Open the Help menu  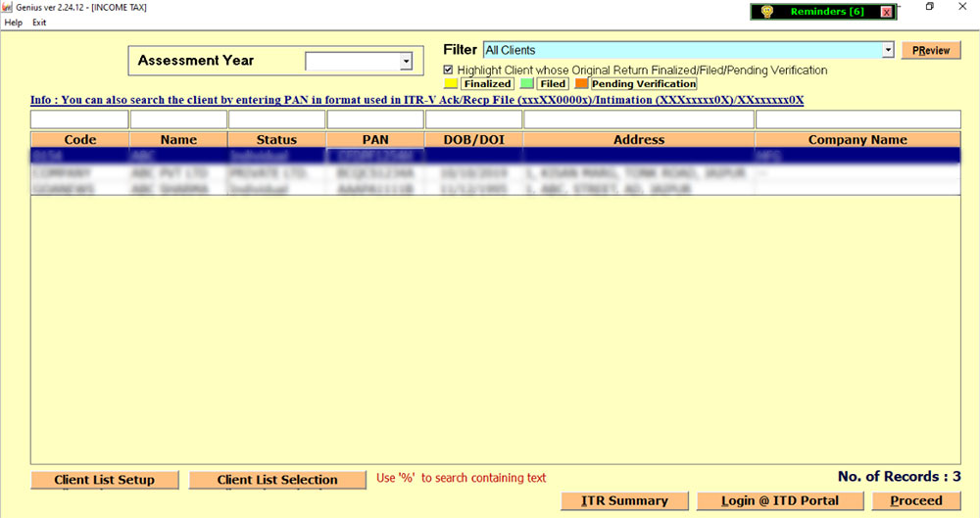[x=14, y=23]
